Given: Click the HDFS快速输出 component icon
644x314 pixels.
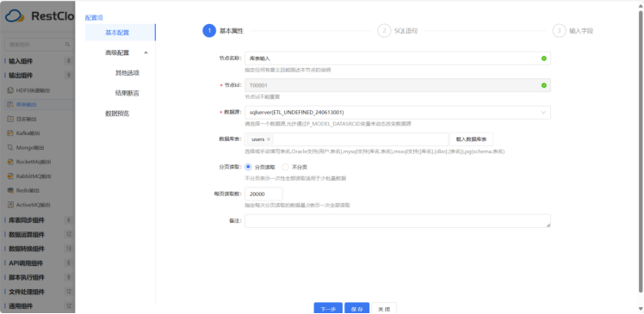Looking at the screenshot, I should tap(10, 90).
